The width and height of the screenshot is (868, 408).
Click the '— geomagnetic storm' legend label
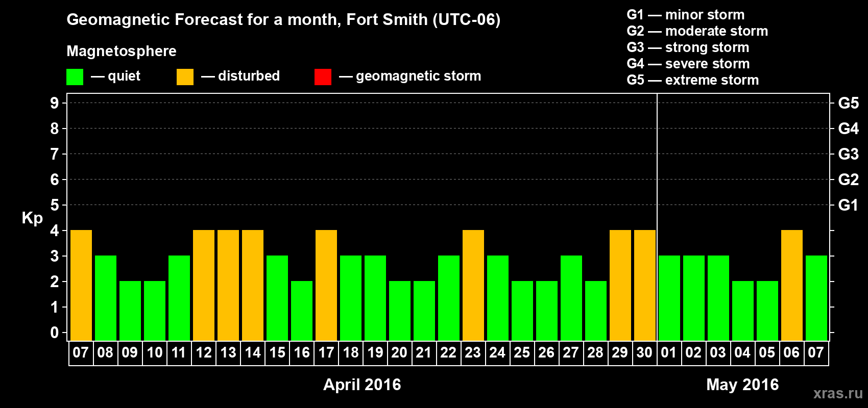410,76
